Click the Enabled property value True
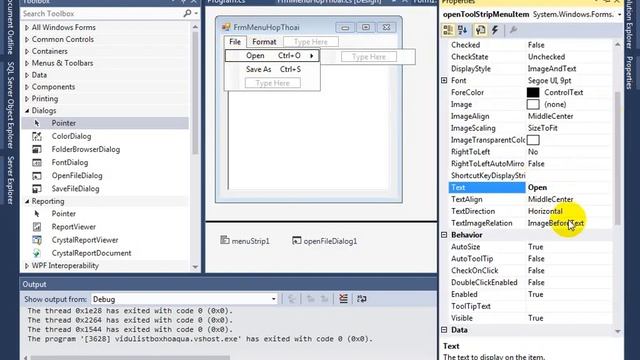 536,294
